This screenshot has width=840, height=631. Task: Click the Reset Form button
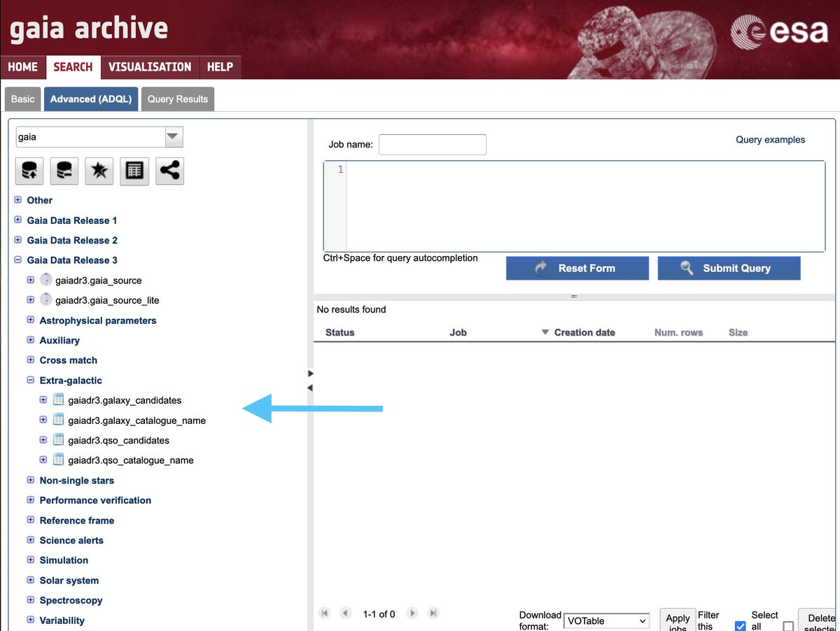click(577, 268)
